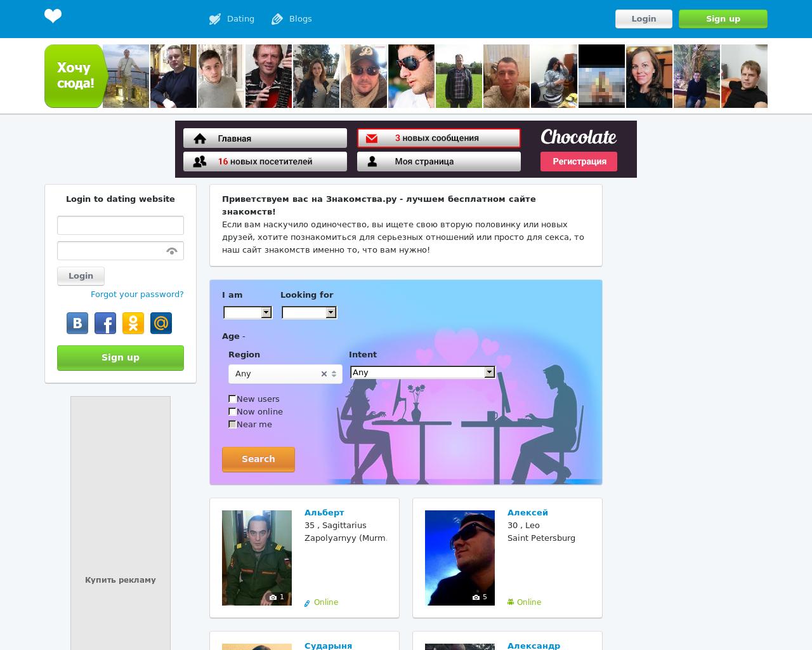
Task: Click Альберт's profile photo
Action: click(257, 557)
